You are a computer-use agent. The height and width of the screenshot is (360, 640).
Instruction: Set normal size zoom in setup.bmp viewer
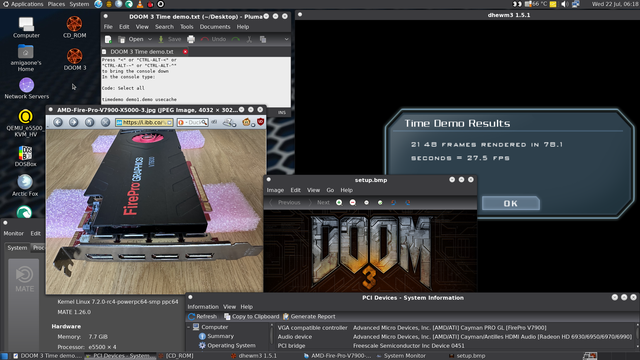click(x=366, y=202)
